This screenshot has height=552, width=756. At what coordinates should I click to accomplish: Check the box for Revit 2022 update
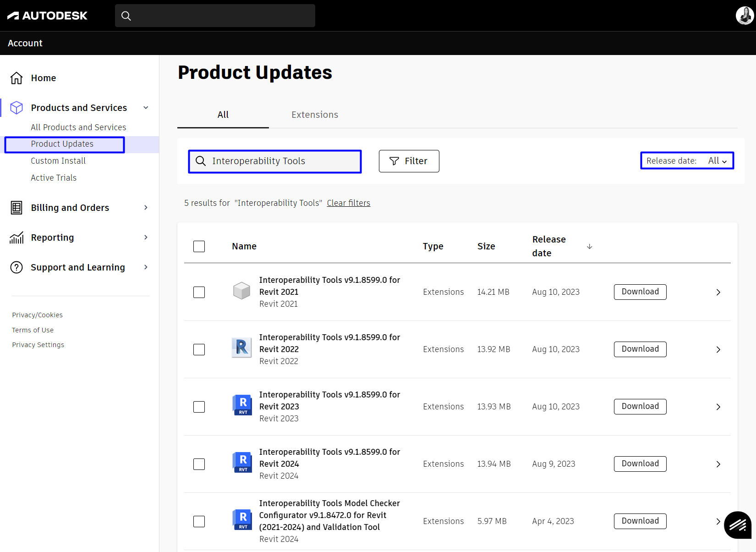point(199,349)
